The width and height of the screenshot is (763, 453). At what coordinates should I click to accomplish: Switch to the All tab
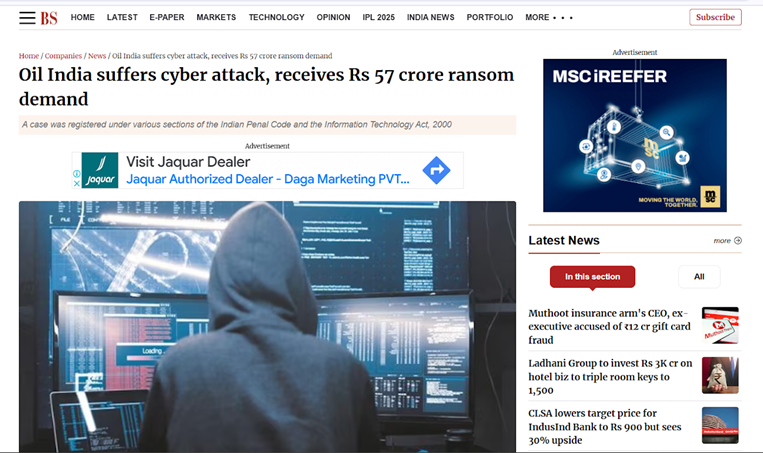click(x=699, y=277)
